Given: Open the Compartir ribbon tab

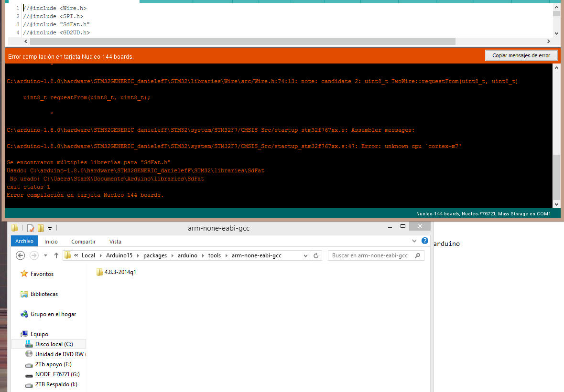Looking at the screenshot, I should (84, 242).
